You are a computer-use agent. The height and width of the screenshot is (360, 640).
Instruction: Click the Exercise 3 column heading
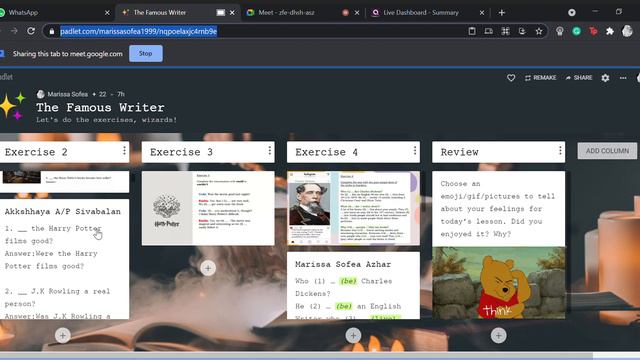(x=181, y=152)
